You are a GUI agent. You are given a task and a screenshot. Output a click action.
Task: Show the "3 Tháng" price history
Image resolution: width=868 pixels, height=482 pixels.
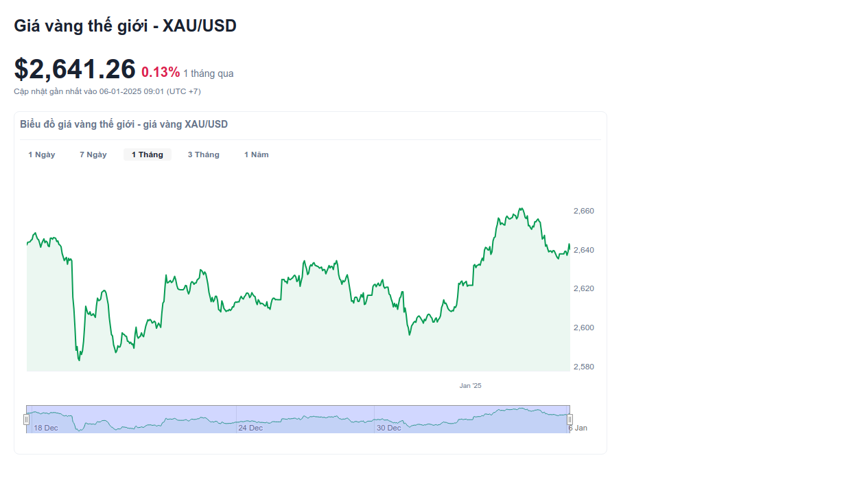point(204,154)
